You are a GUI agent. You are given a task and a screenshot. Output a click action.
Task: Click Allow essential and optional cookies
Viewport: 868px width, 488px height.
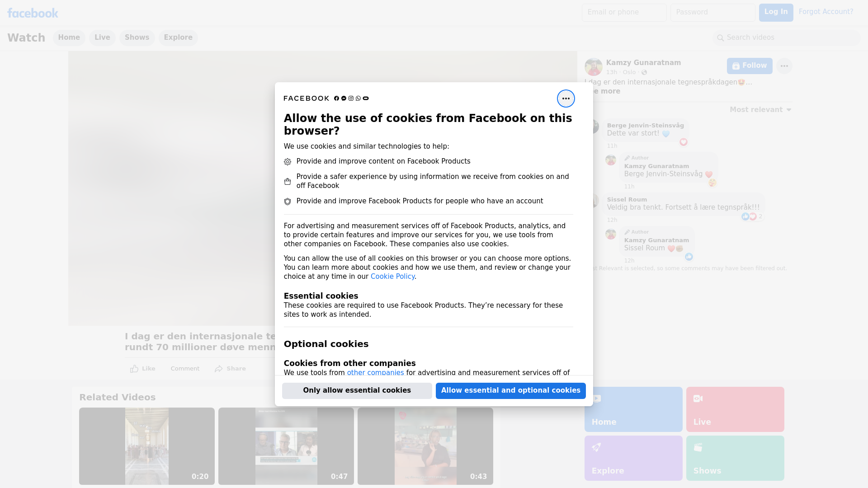(511, 391)
